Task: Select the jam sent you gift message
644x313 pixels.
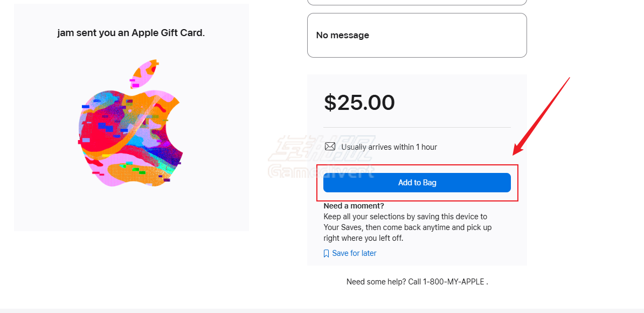Action: 131,32
